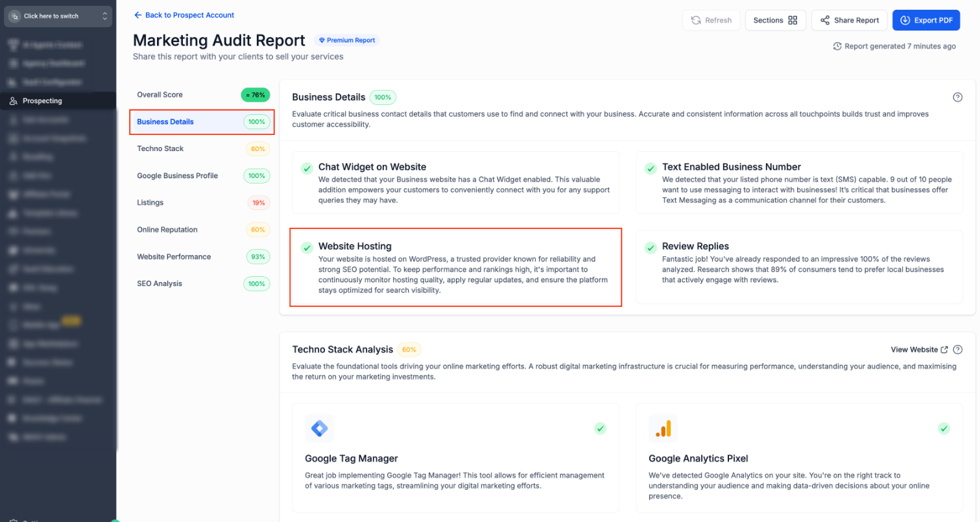Click the Review Replies green checkmark

[x=650, y=248]
